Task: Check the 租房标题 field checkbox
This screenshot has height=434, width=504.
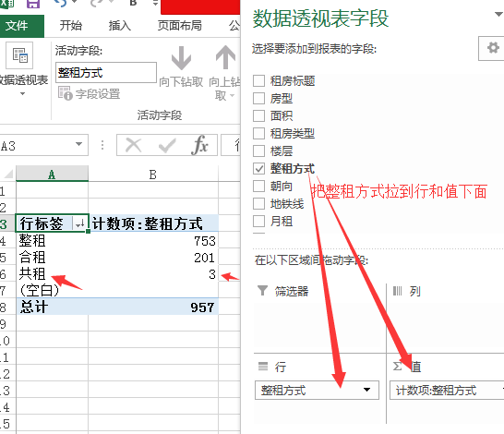Action: (258, 80)
